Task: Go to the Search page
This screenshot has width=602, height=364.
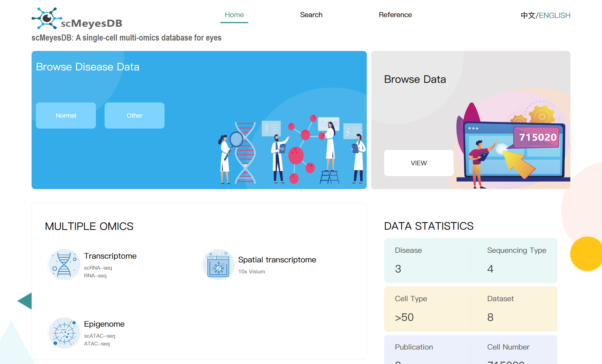Action: coord(311,15)
